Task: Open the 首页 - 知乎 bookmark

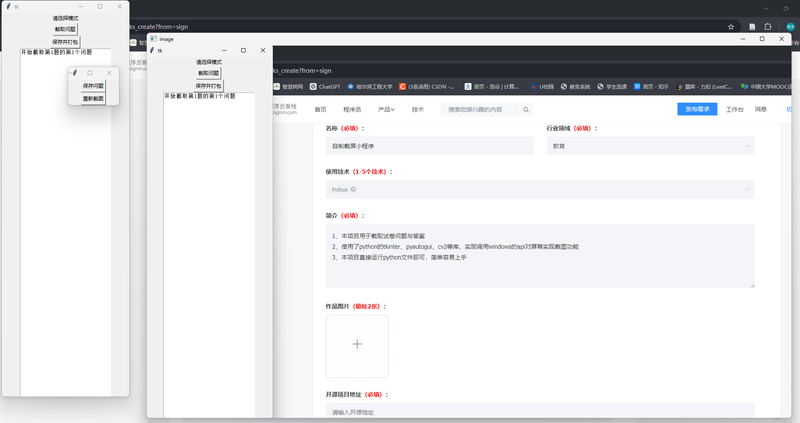Action: click(651, 87)
